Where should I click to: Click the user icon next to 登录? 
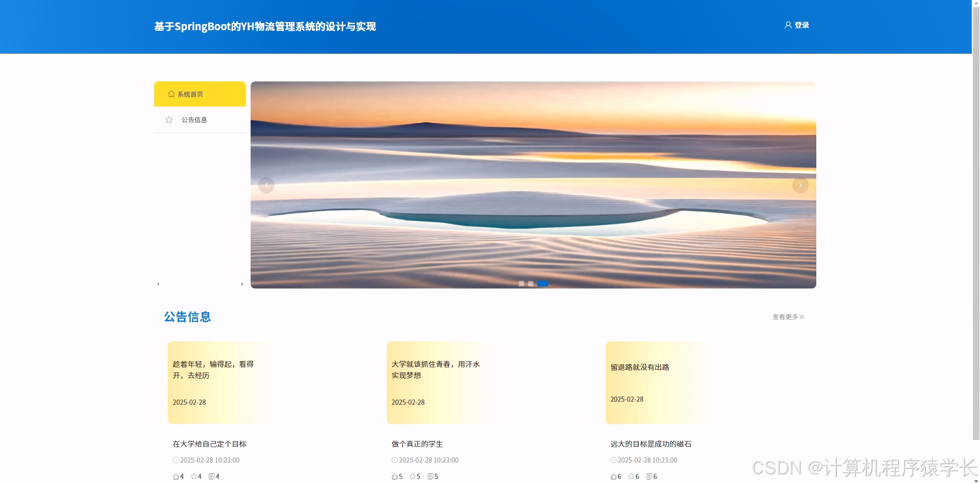[x=788, y=25]
